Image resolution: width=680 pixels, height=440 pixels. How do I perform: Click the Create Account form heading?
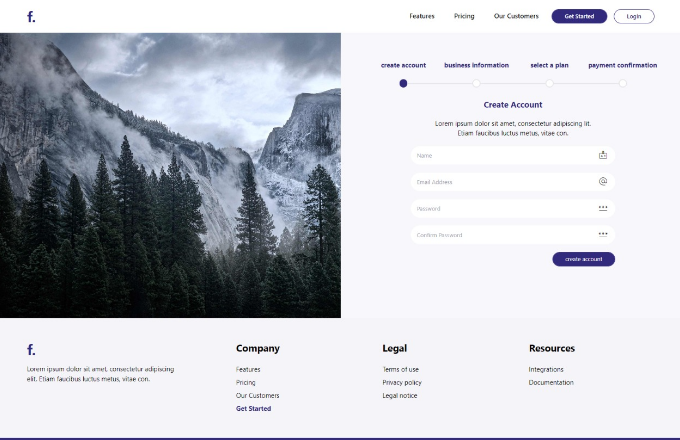pyautogui.click(x=513, y=105)
